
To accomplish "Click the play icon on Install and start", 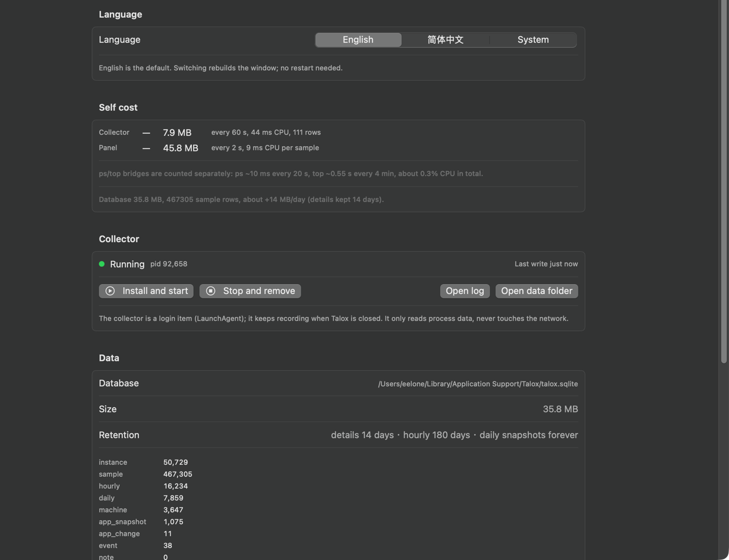I will (x=110, y=291).
